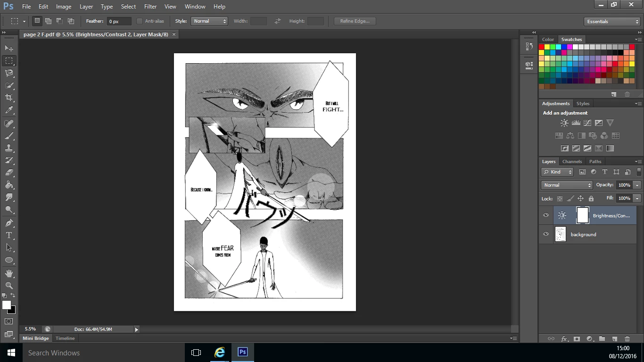The height and width of the screenshot is (362, 644).
Task: Enable Subtract from selection mode
Action: pos(59,21)
